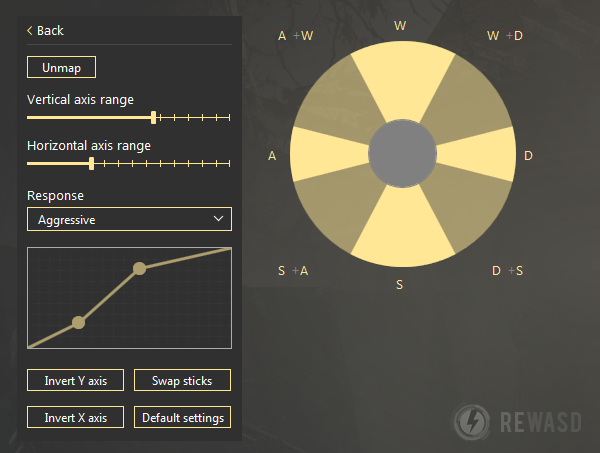Viewport: 600px width, 453px height.
Task: Select the upper control point on response curve
Action: pos(139,269)
